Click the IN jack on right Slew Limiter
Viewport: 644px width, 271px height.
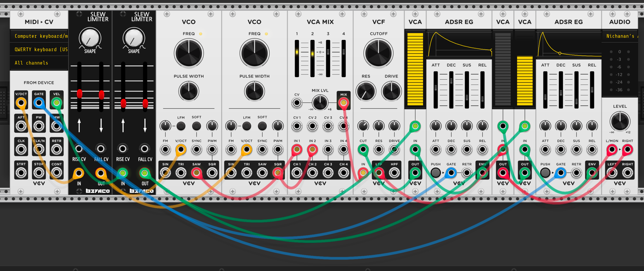[x=123, y=173]
